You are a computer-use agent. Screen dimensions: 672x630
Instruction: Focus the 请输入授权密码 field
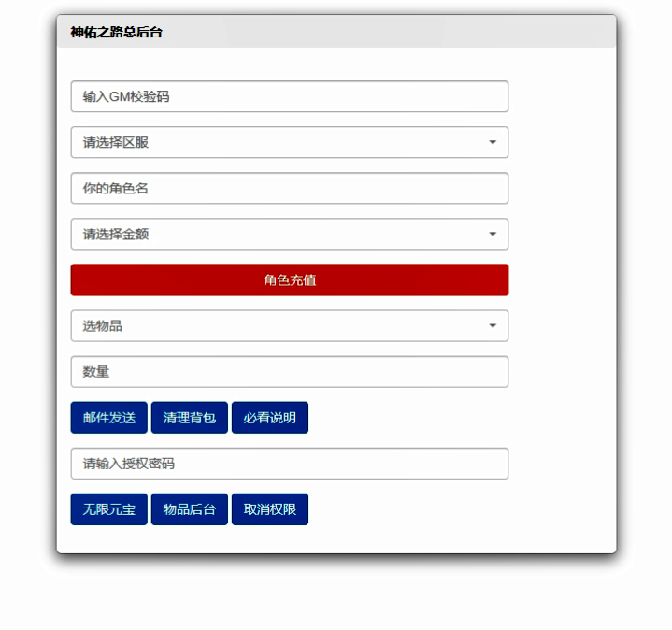point(290,464)
